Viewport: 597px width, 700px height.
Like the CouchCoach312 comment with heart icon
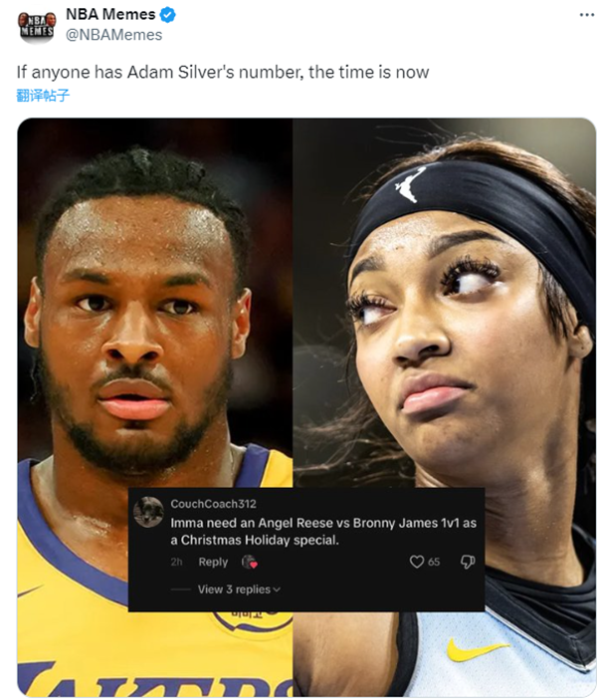pos(416,562)
